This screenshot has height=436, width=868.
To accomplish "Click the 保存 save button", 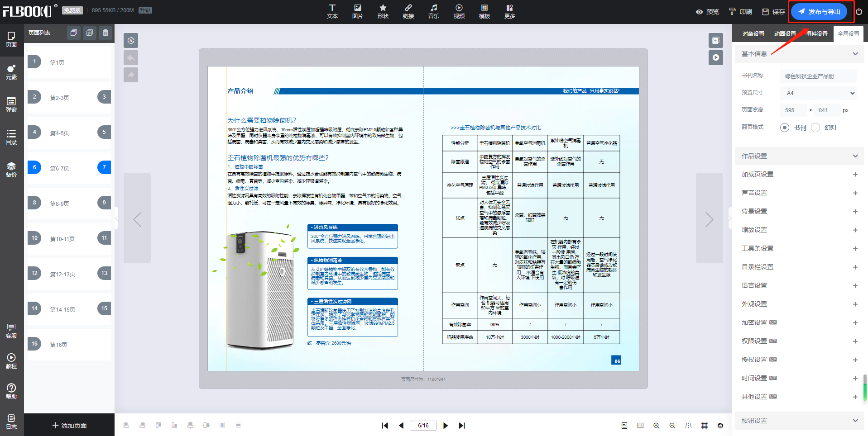I will pyautogui.click(x=773, y=12).
